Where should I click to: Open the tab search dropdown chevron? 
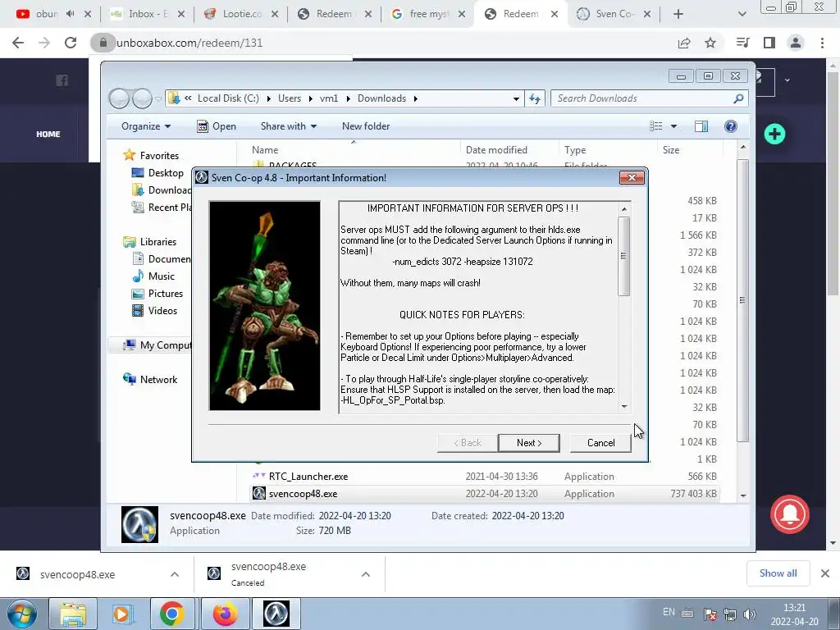tap(742, 14)
